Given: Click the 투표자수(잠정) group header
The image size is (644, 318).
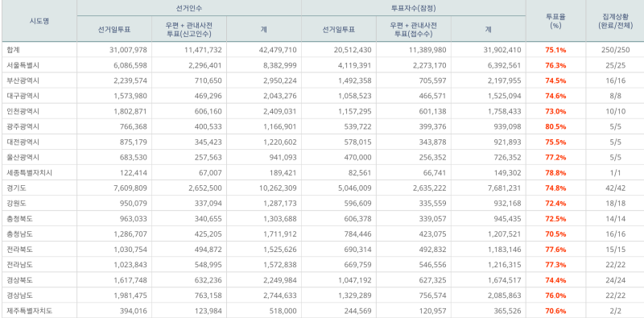Looking at the screenshot, I should tap(413, 8).
